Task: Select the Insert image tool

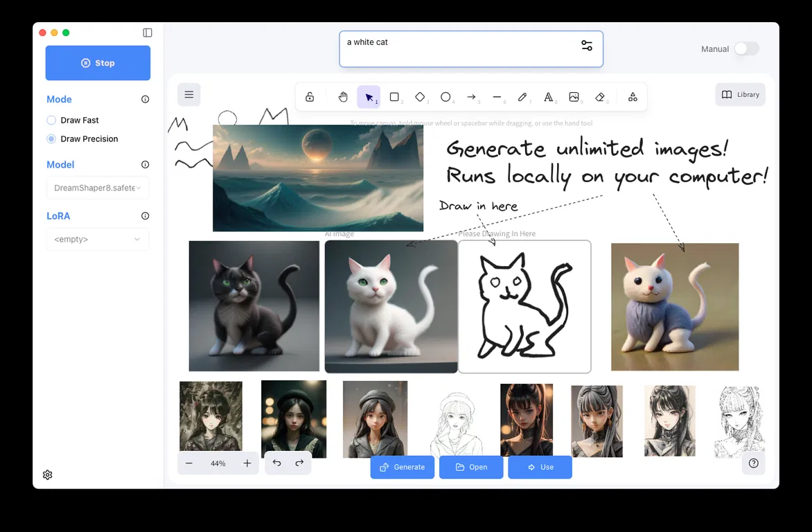Action: point(574,97)
